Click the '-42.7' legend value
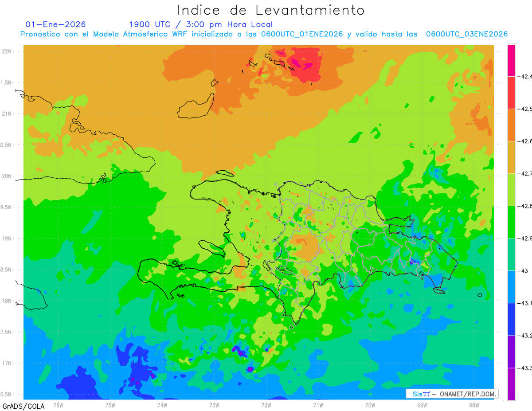This screenshot has width=532, height=411. pyautogui.click(x=525, y=173)
